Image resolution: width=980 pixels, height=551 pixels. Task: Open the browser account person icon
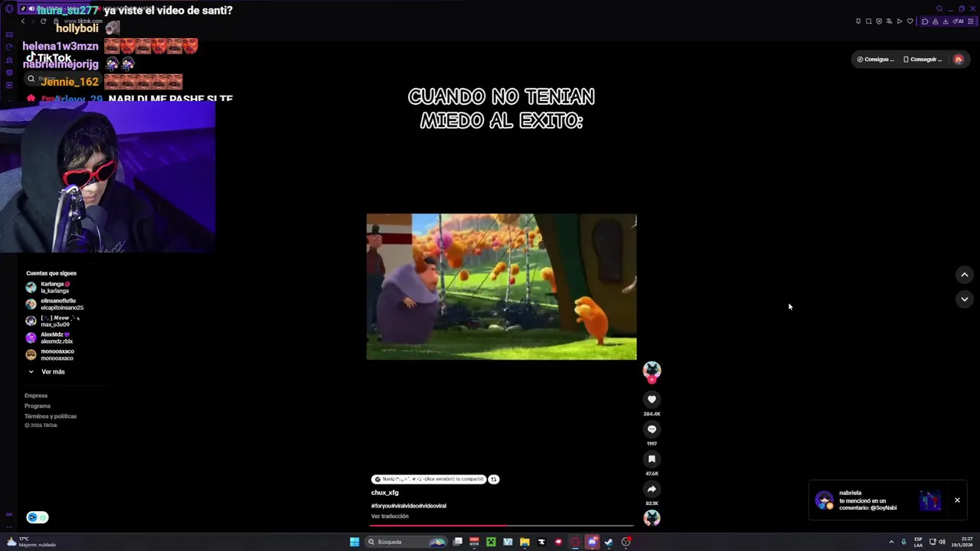point(935,21)
